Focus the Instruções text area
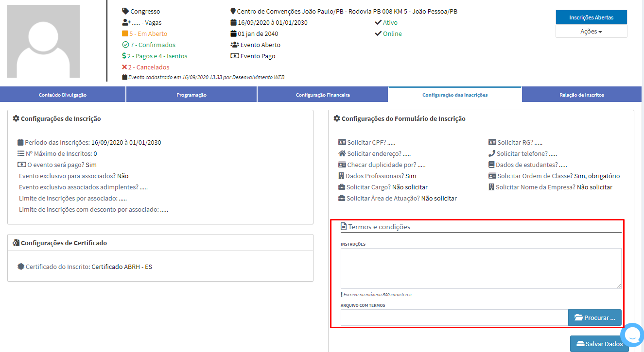Image resolution: width=644 pixels, height=352 pixels. click(481, 268)
